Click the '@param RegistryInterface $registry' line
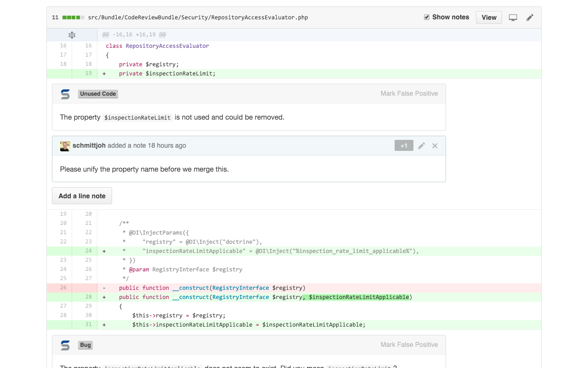The width and height of the screenshot is (588, 368). click(182, 270)
